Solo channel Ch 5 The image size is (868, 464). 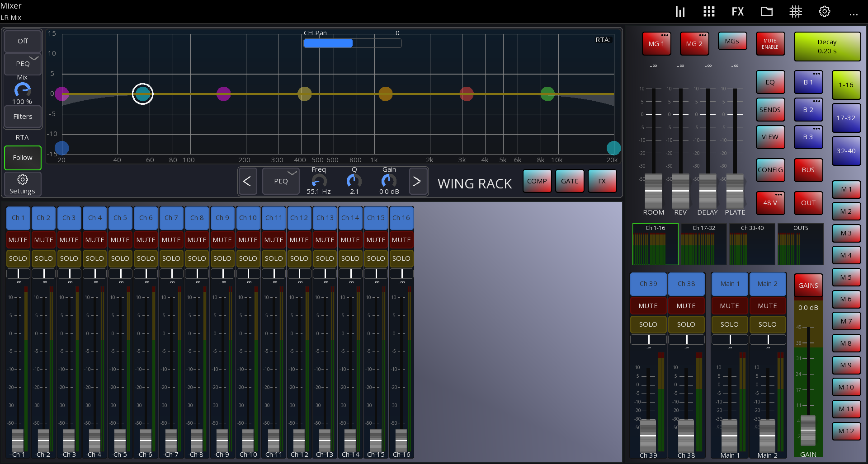pos(120,258)
